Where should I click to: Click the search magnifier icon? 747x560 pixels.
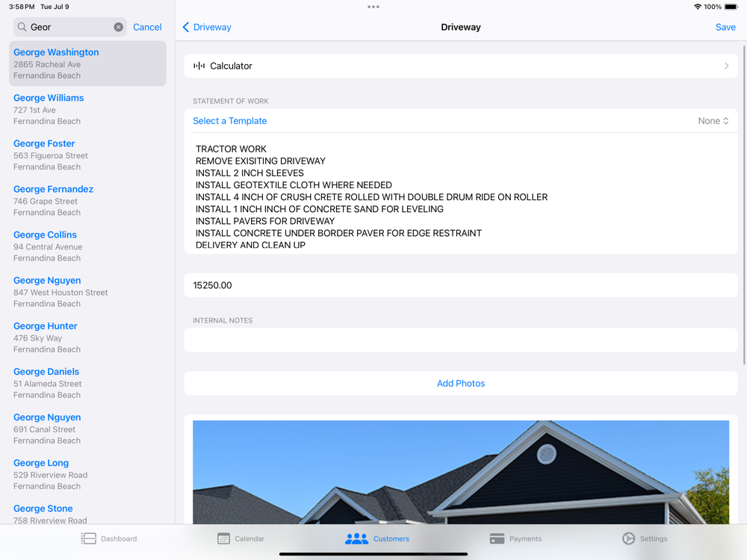(x=22, y=27)
